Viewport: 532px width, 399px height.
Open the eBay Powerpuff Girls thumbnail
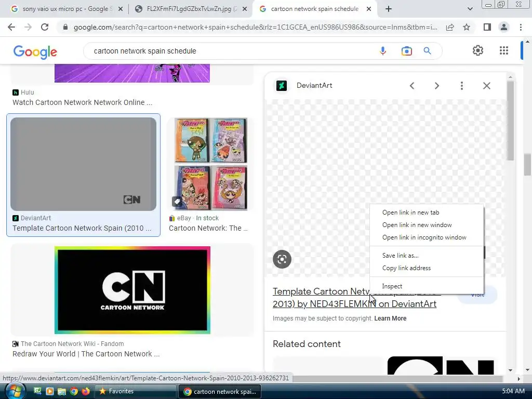point(211,164)
